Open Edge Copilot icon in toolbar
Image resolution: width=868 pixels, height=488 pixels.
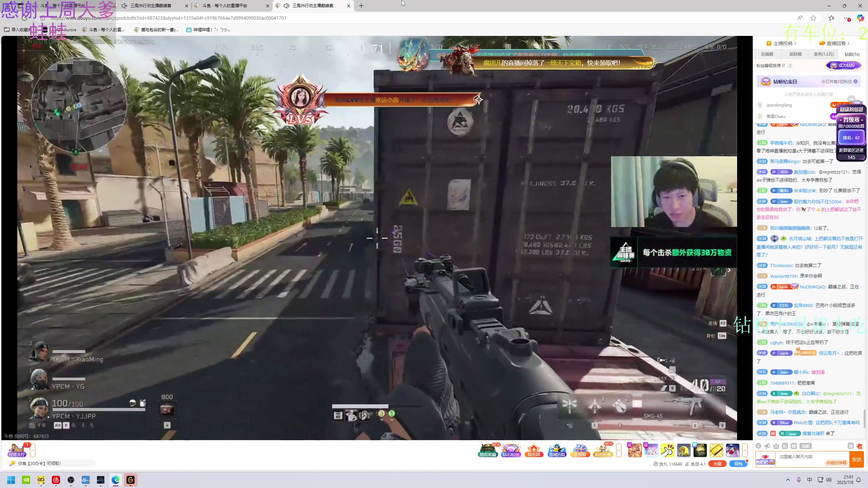(860, 18)
